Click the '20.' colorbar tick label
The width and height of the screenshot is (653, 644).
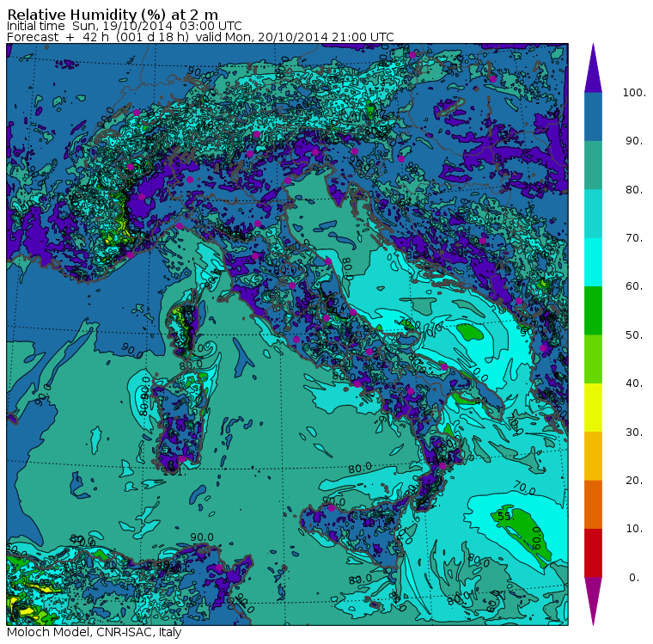(x=634, y=481)
